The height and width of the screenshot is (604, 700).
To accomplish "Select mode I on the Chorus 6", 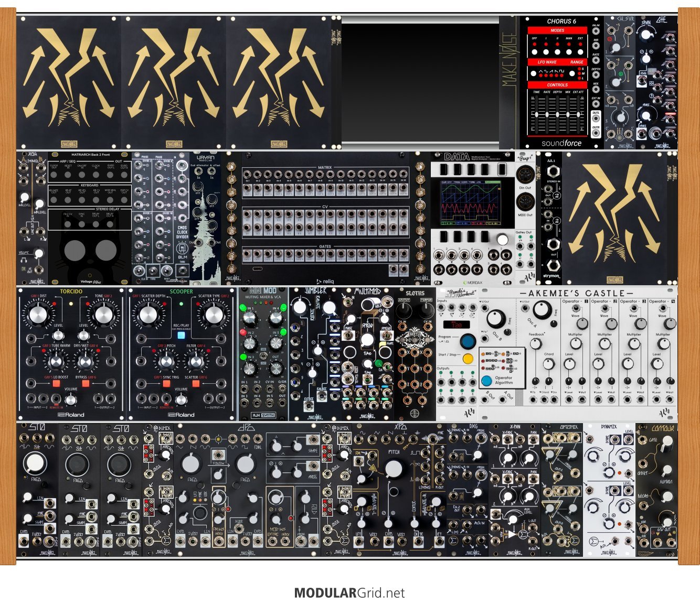I will (546, 52).
